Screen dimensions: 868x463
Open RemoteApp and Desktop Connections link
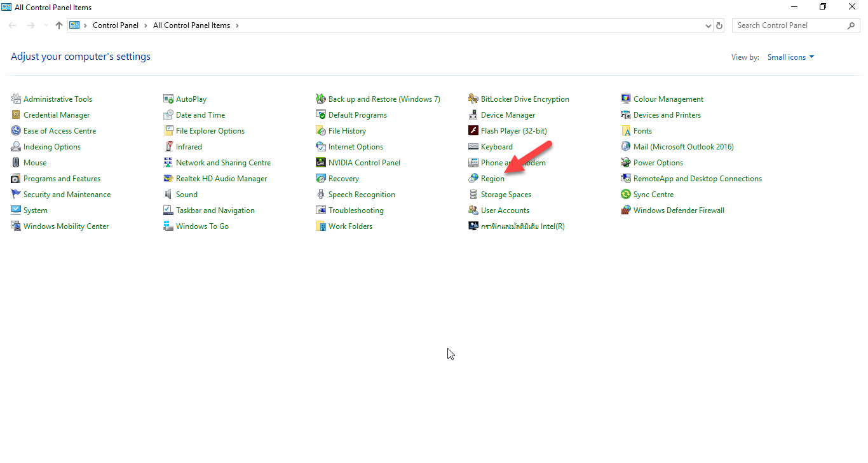coord(698,178)
